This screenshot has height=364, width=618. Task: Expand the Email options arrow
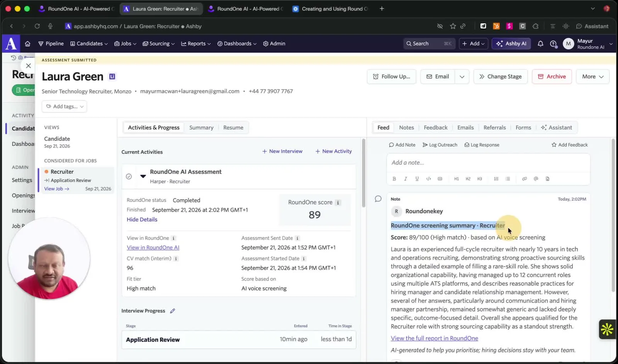coord(462,76)
